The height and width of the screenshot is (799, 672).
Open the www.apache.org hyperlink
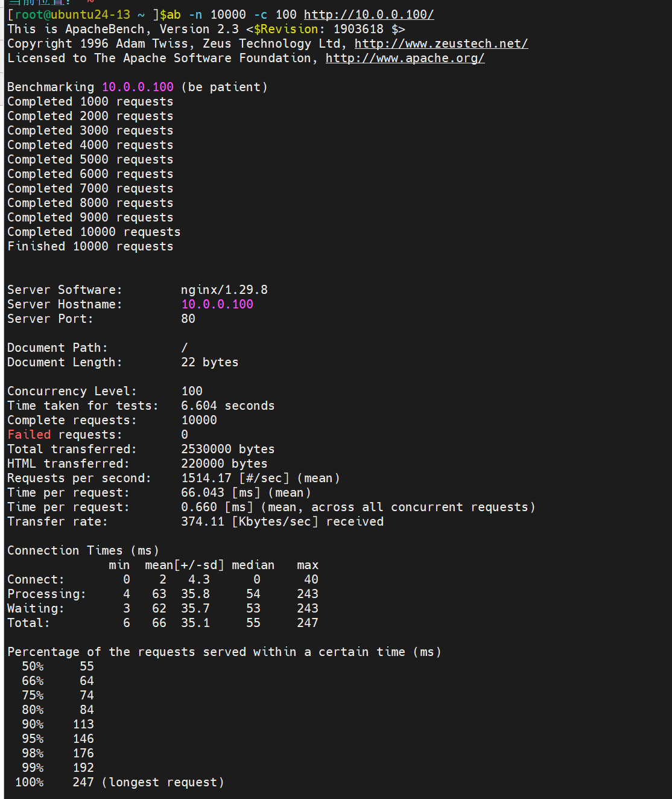pyautogui.click(x=405, y=58)
